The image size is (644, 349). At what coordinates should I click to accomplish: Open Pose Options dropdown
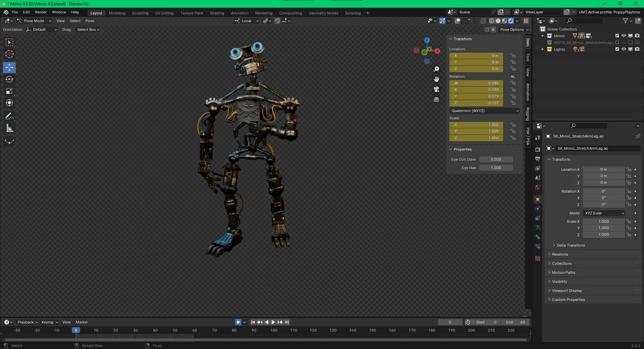point(514,29)
